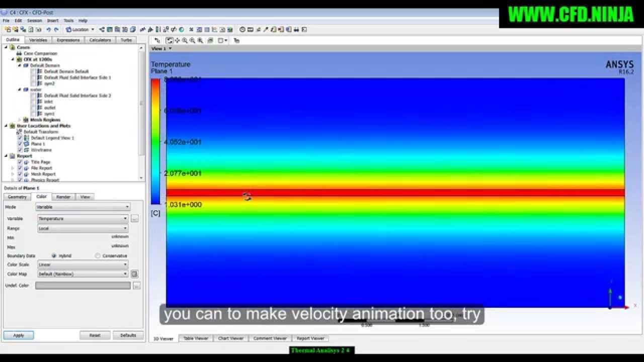Collapse the Cases tree node
The height and width of the screenshot is (362, 644).
(6, 47)
